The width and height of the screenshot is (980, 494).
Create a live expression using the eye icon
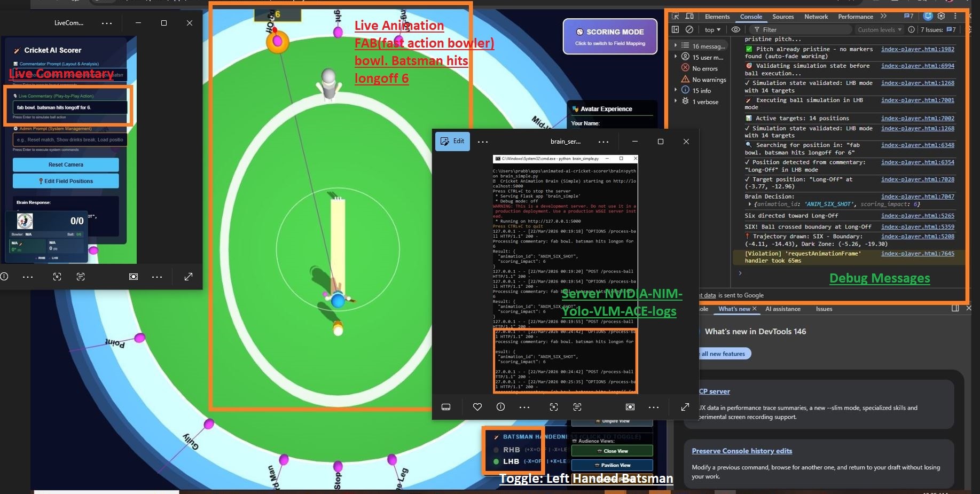[736, 29]
